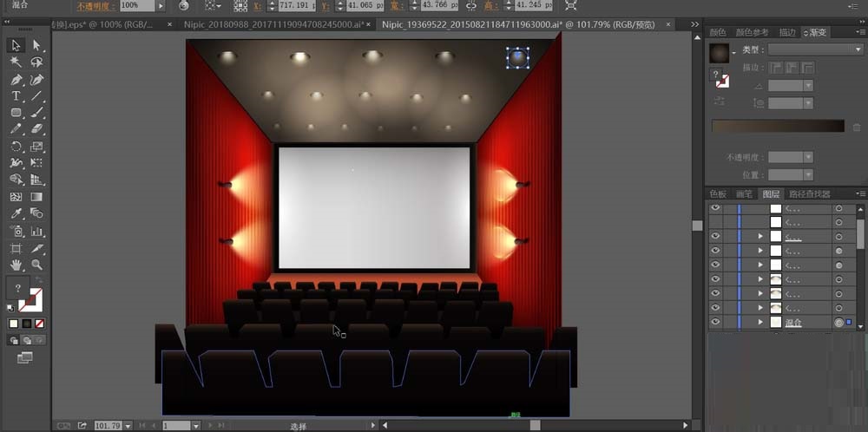Click the gradient color bar slider

[x=777, y=127]
